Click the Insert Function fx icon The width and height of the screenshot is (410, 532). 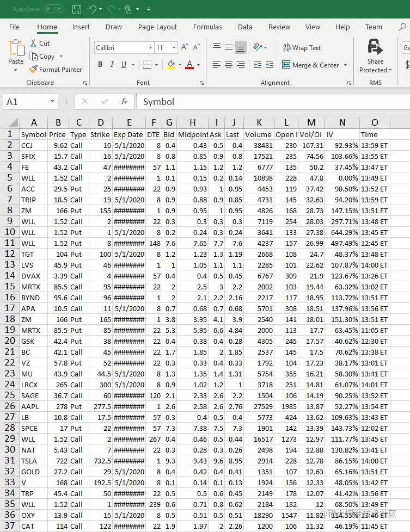(124, 101)
